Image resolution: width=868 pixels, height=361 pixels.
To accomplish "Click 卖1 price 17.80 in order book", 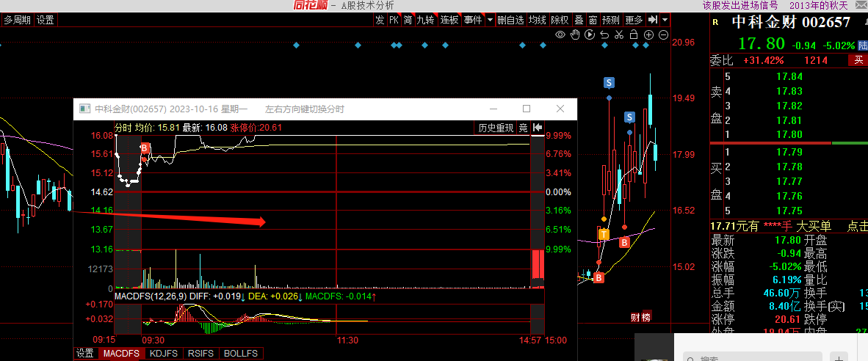I will 789,134.
